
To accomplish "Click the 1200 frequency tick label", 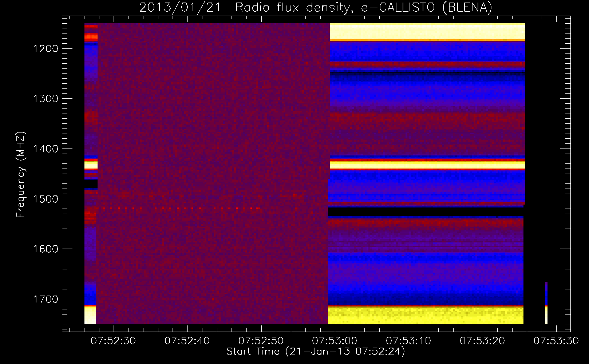I will 46,49.
